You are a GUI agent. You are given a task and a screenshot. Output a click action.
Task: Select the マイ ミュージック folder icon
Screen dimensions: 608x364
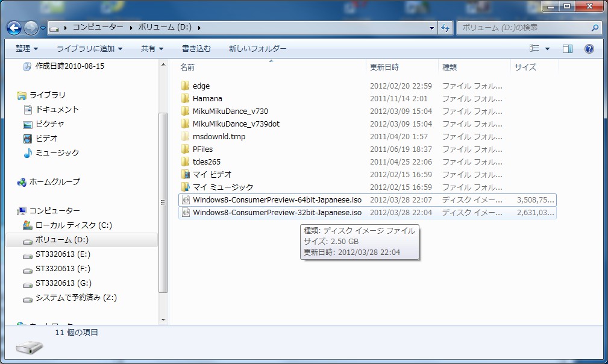[186, 187]
